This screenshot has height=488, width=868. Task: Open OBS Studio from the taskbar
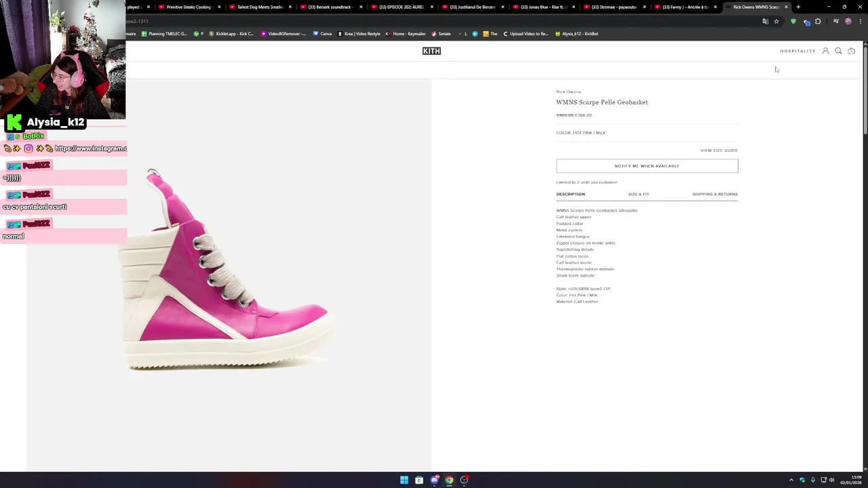[465, 480]
